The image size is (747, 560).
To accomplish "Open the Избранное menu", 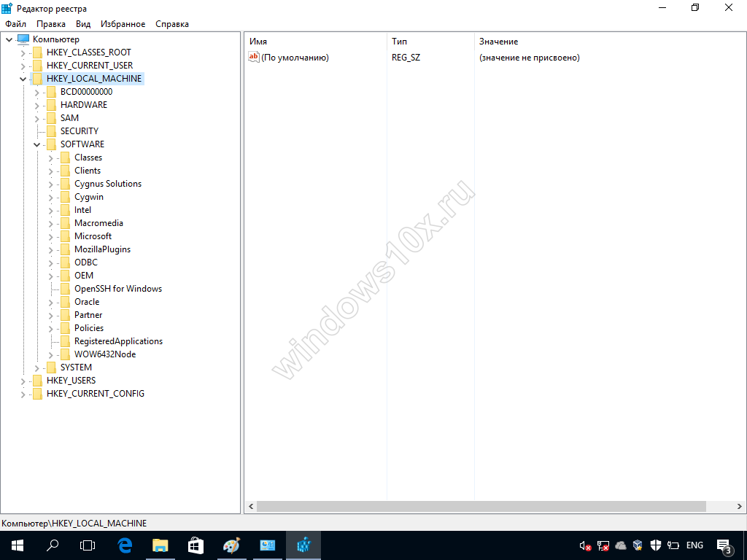I will tap(123, 24).
